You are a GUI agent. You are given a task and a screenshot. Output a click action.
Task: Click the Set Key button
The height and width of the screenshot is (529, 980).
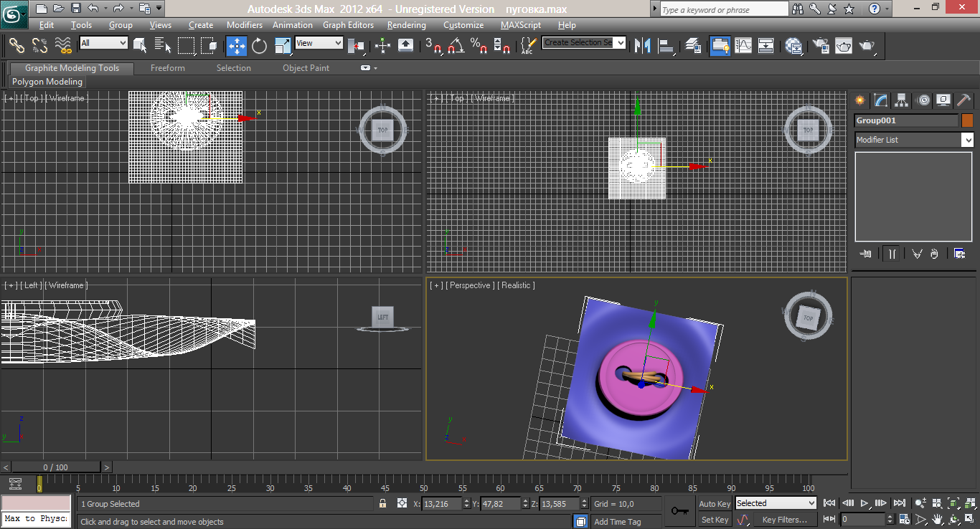tap(715, 520)
